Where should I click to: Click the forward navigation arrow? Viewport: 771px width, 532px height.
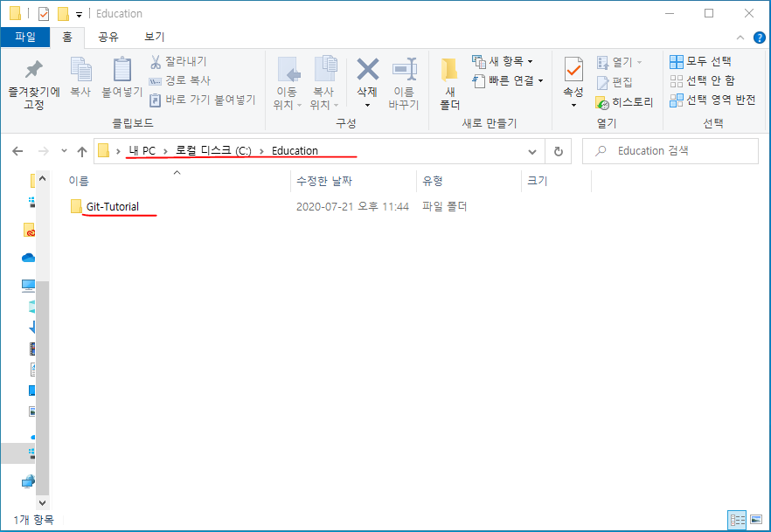tap(44, 151)
